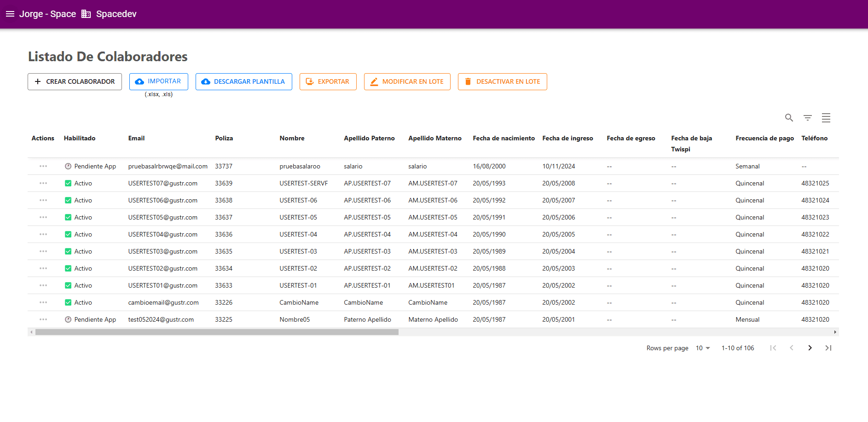The width and height of the screenshot is (868, 422).
Task: Click the Descargar Plantilla button
Action: coord(244,81)
